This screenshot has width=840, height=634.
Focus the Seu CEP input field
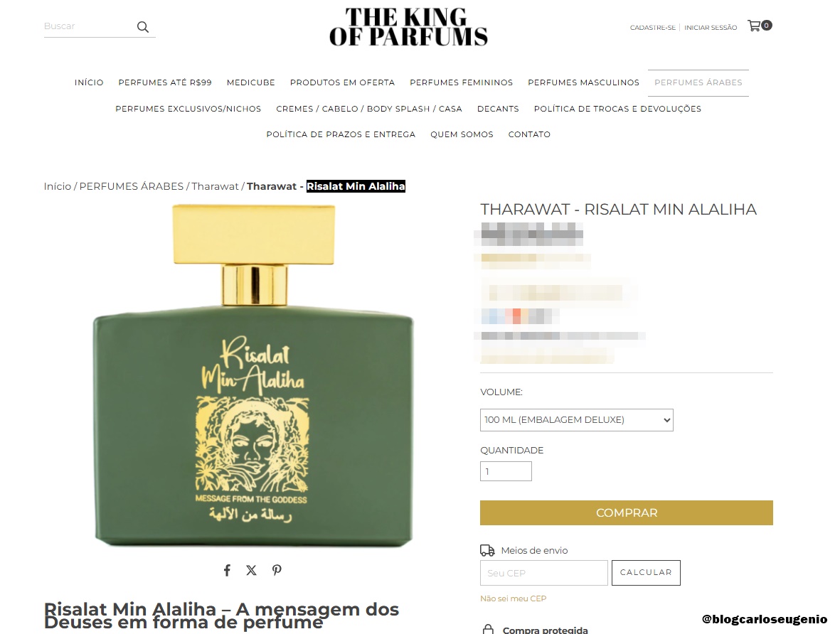[543, 573]
